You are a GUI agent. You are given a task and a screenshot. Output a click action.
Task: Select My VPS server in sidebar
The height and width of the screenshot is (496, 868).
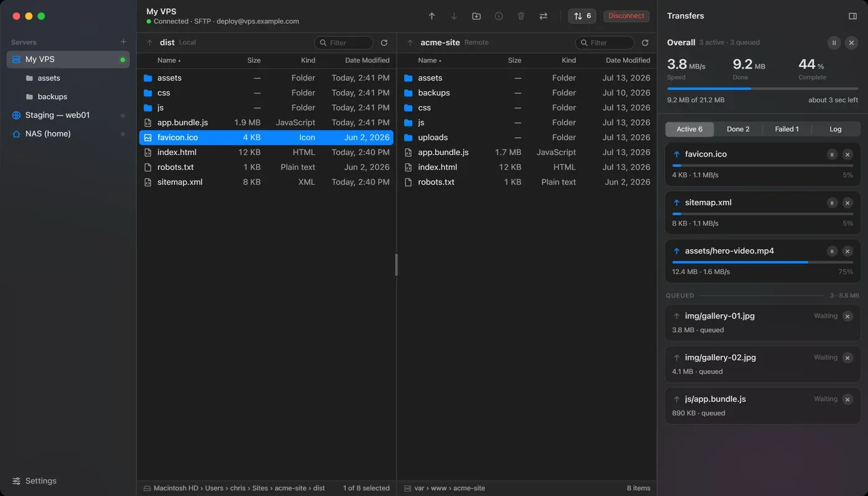point(68,60)
